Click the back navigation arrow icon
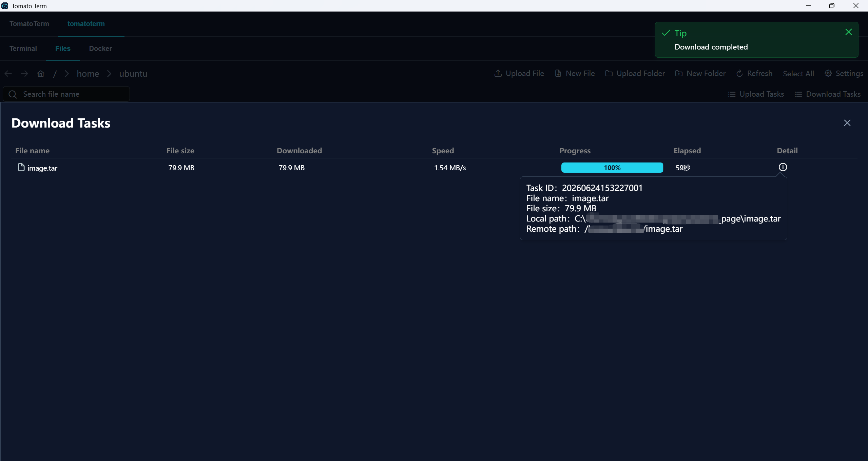This screenshot has width=868, height=461. pyautogui.click(x=8, y=74)
